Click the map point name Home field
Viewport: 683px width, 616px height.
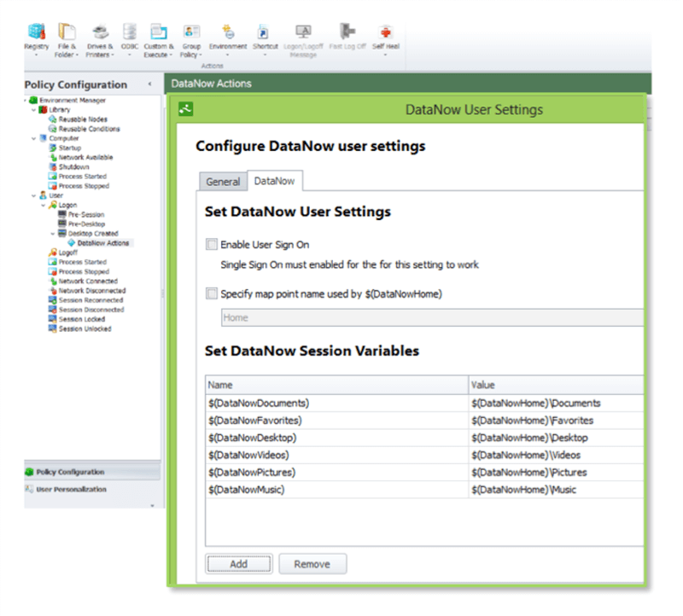click(x=432, y=317)
